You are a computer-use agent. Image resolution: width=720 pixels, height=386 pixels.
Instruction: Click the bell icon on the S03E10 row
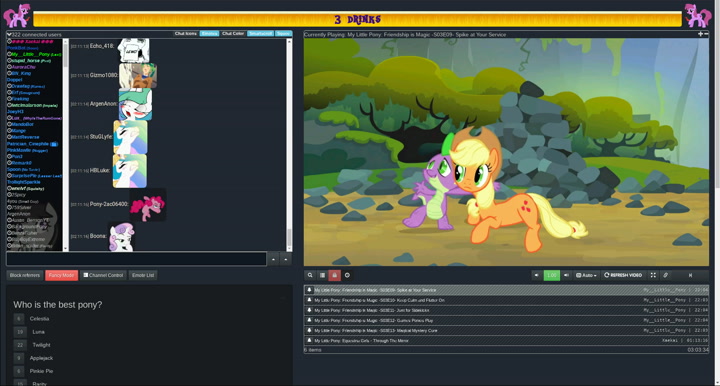(309, 300)
